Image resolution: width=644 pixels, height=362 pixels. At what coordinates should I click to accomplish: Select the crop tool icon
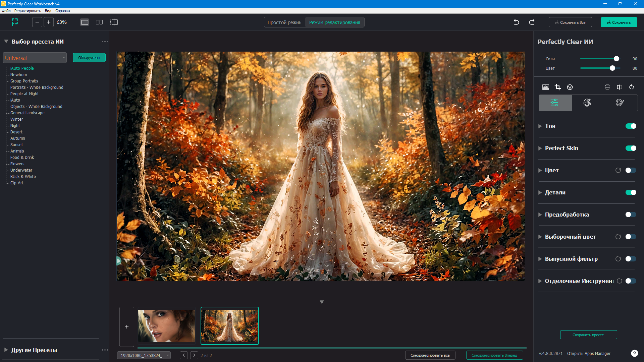click(557, 87)
